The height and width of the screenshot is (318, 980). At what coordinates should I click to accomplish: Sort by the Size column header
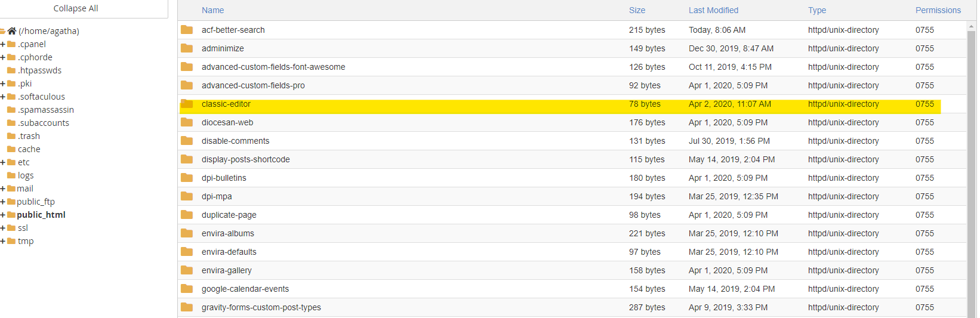pyautogui.click(x=637, y=10)
